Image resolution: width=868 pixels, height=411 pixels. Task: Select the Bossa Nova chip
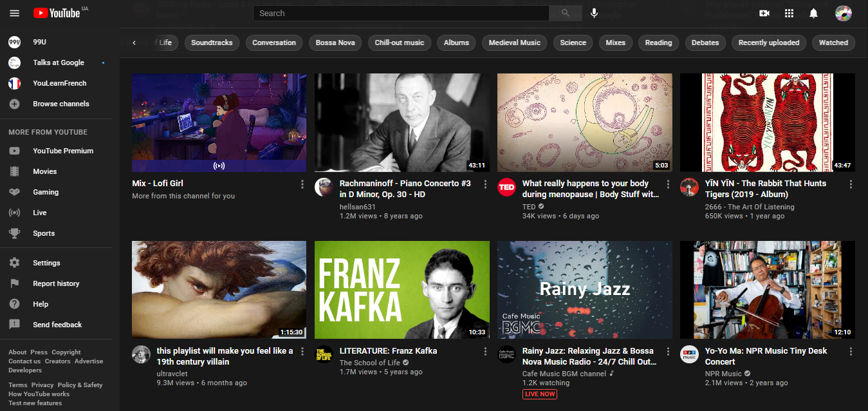pyautogui.click(x=335, y=43)
